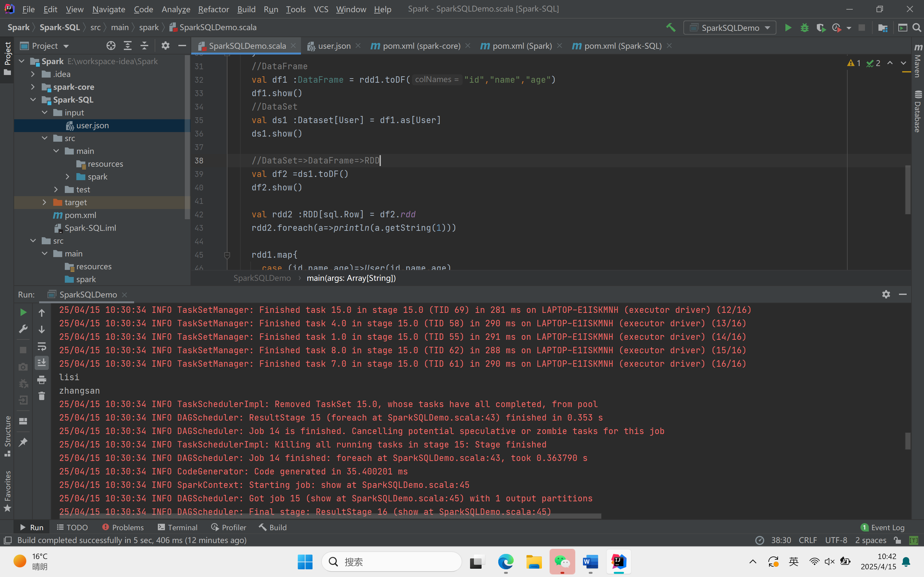This screenshot has width=924, height=577.
Task: Clear the Run console with the trash icon
Action: click(x=42, y=396)
